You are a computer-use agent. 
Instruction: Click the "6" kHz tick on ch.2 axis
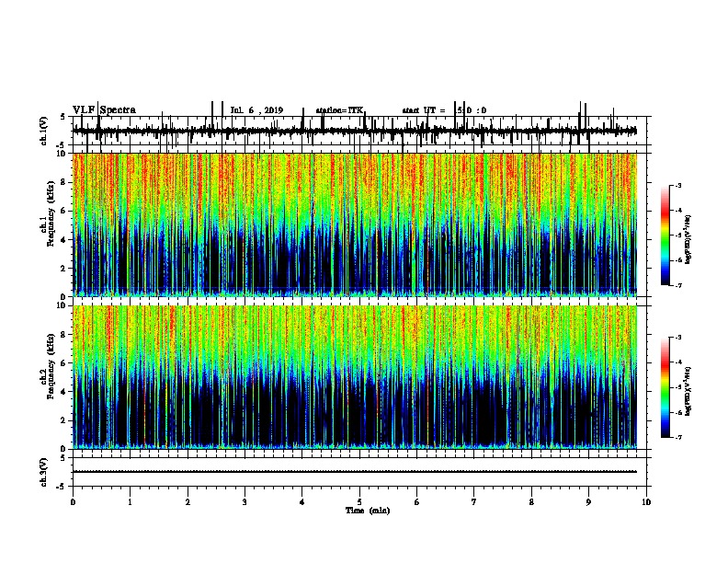(x=64, y=362)
